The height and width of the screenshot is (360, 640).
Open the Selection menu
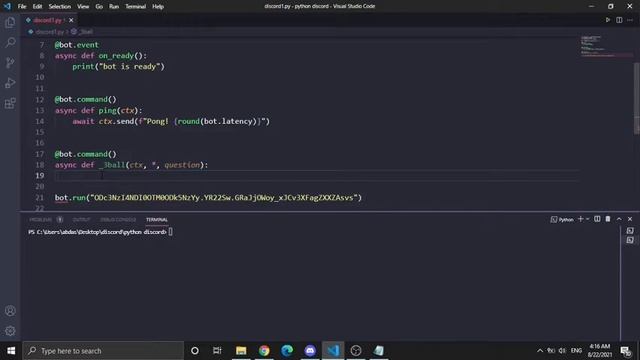click(60, 7)
